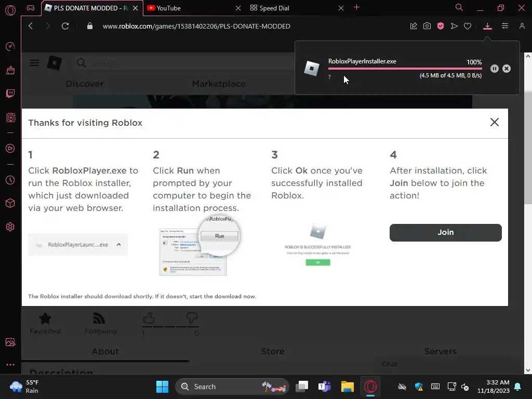Open GX Control speedometer icon in sidebar
Viewport: 532px width, 399px height.
[10, 46]
